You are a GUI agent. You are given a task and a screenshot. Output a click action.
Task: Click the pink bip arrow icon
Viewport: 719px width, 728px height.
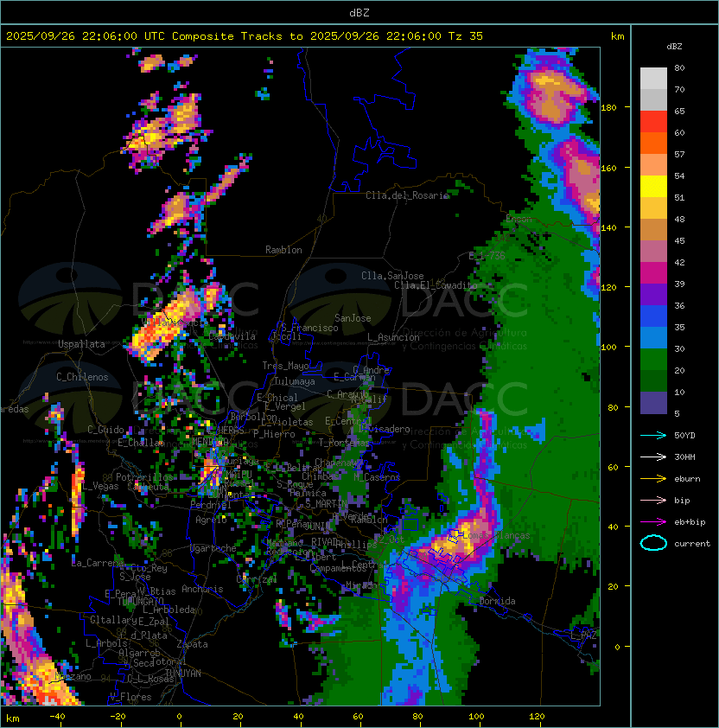(x=653, y=501)
